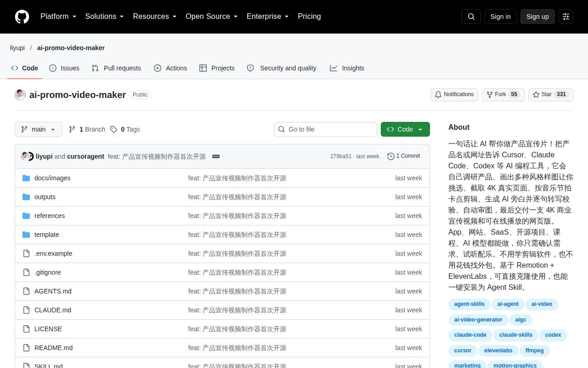View the 1 Commit history
This screenshot has height=368, width=588.
click(403, 156)
